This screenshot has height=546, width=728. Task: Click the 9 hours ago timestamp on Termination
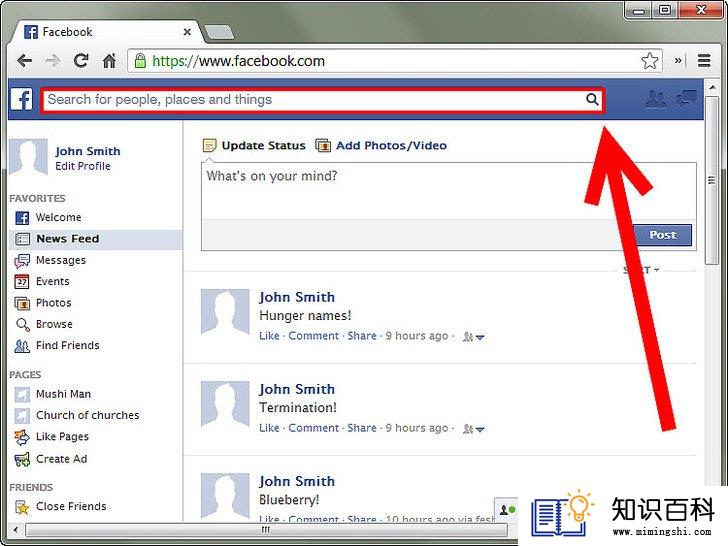tap(416, 428)
